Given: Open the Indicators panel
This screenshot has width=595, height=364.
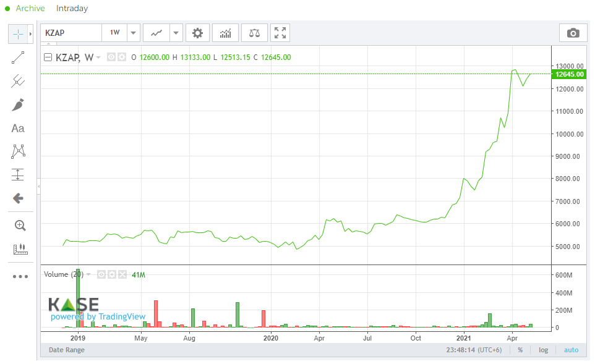Looking at the screenshot, I should 225,32.
